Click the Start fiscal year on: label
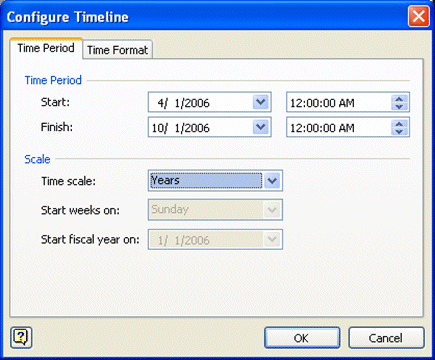Image resolution: width=435 pixels, height=360 pixels. 90,239
